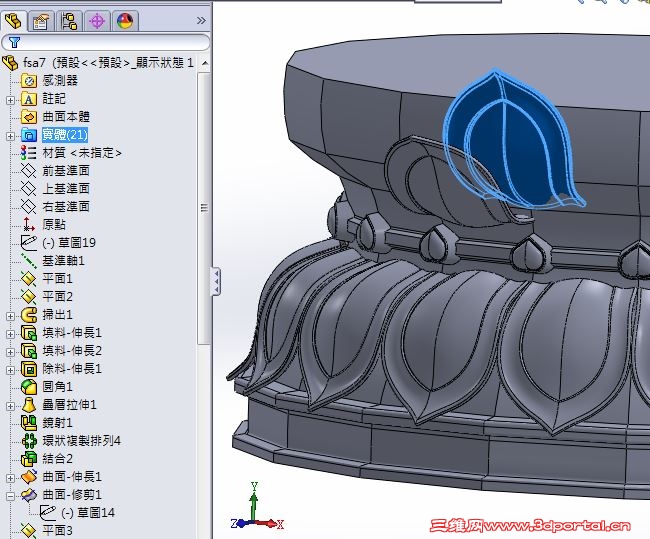Image resolution: width=650 pixels, height=539 pixels.
Task: Expand the 除料-伸長1 feature
Action: pyautogui.click(x=10, y=370)
